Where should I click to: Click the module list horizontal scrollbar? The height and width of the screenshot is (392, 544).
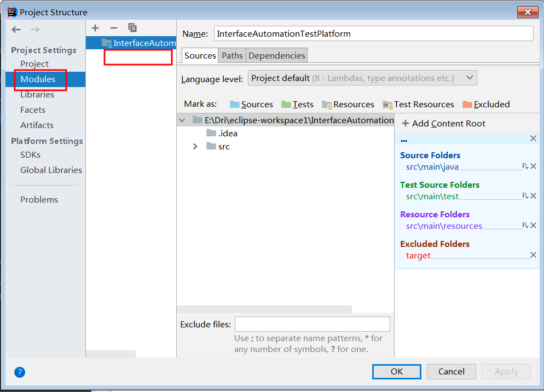pyautogui.click(x=111, y=354)
